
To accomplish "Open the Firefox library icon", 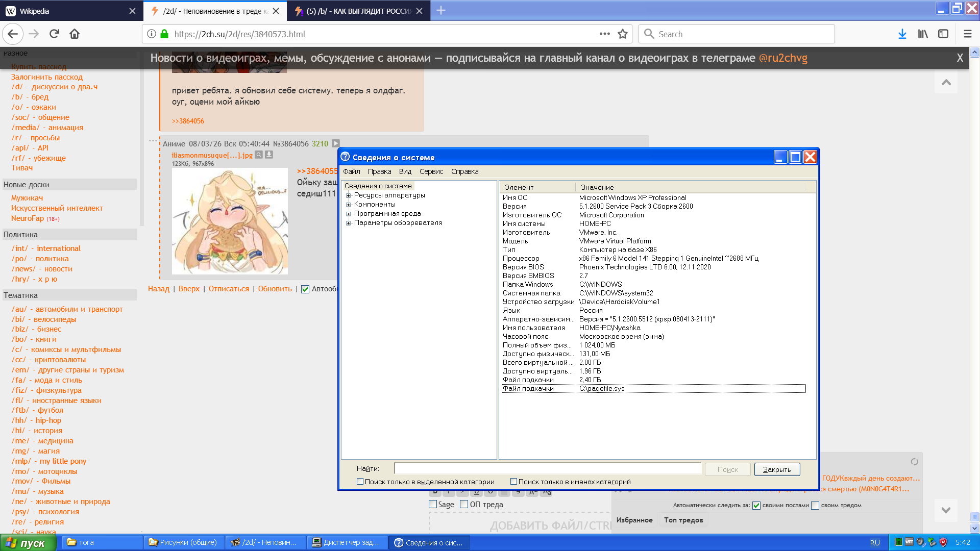I will 923,34.
